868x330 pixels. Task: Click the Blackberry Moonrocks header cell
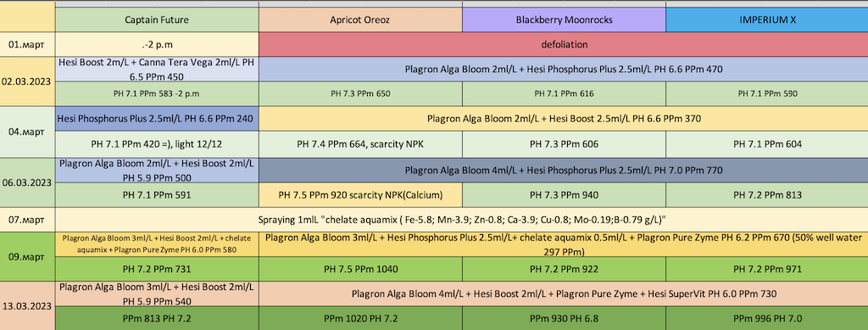point(564,20)
